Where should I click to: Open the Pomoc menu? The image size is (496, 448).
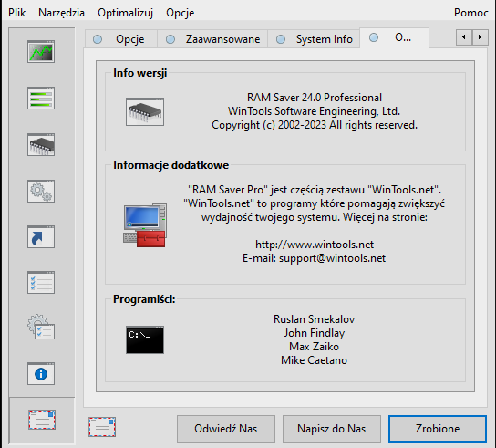coord(471,13)
